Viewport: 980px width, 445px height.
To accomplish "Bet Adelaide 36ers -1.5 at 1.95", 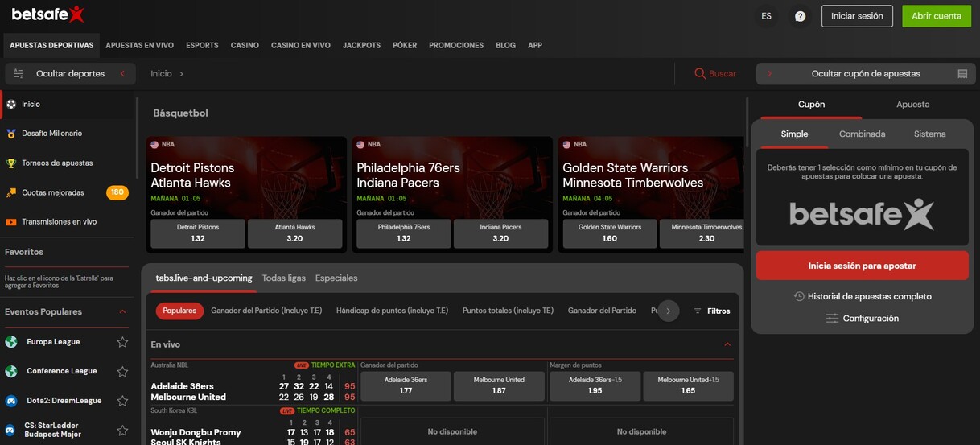I will [595, 385].
